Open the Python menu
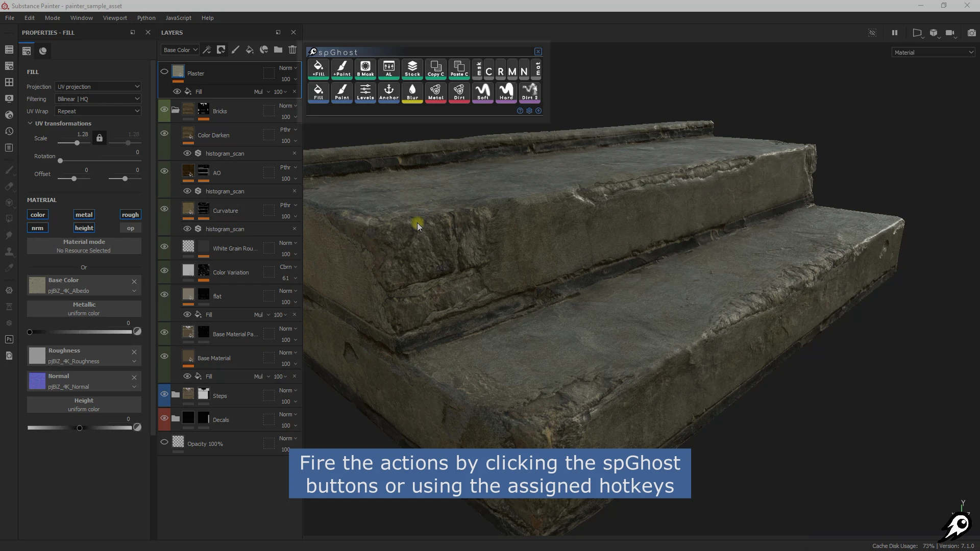The width and height of the screenshot is (980, 551). [146, 18]
